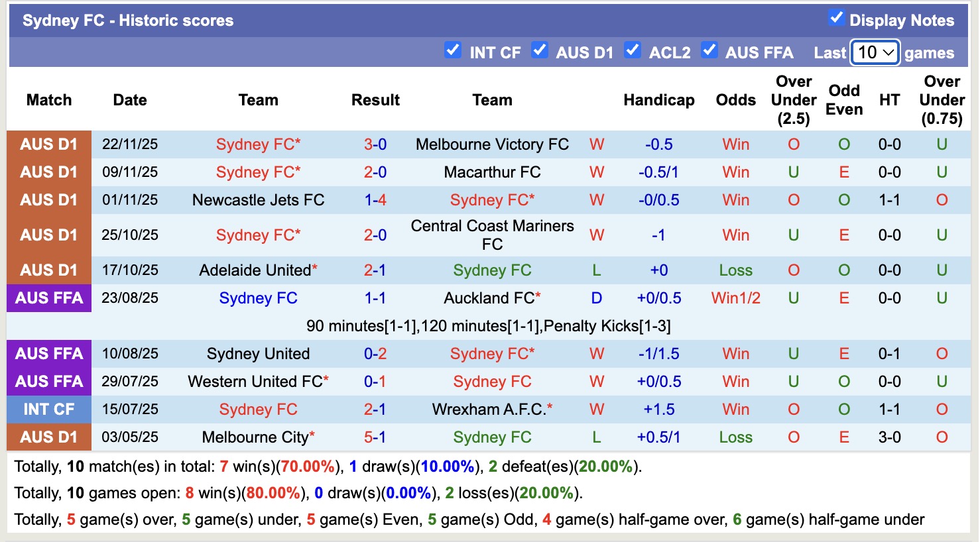Viewport: 980px width, 542px height.
Task: Open Melbourne Victory FC team page
Action: point(491,144)
